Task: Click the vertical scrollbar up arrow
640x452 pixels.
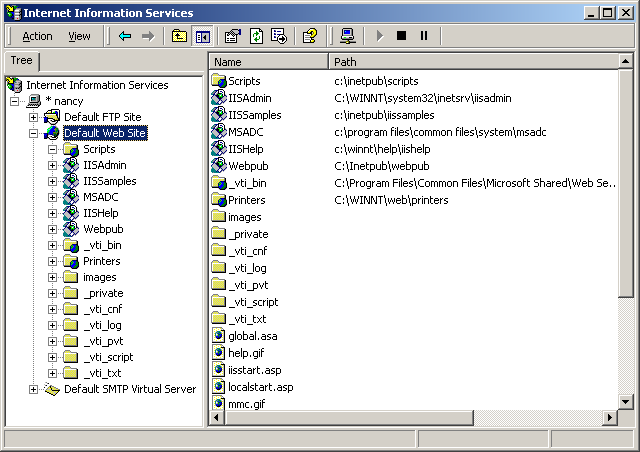Action: click(x=625, y=62)
